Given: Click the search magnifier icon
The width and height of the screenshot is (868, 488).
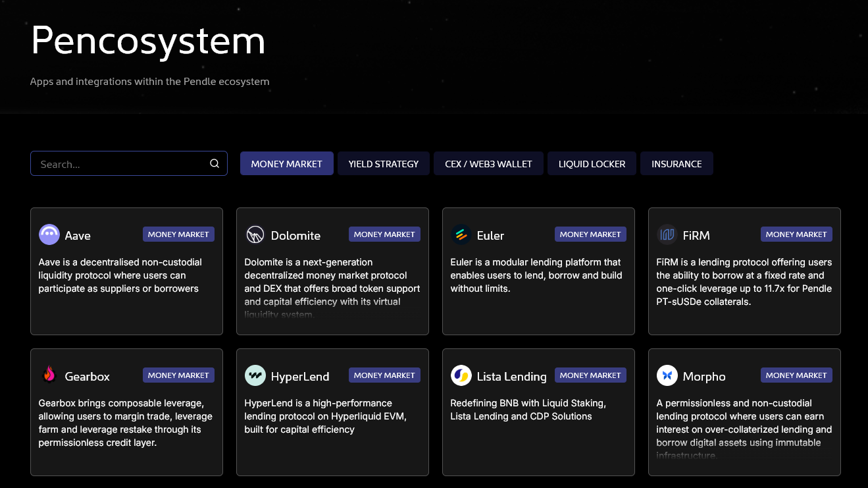Looking at the screenshot, I should pos(215,163).
